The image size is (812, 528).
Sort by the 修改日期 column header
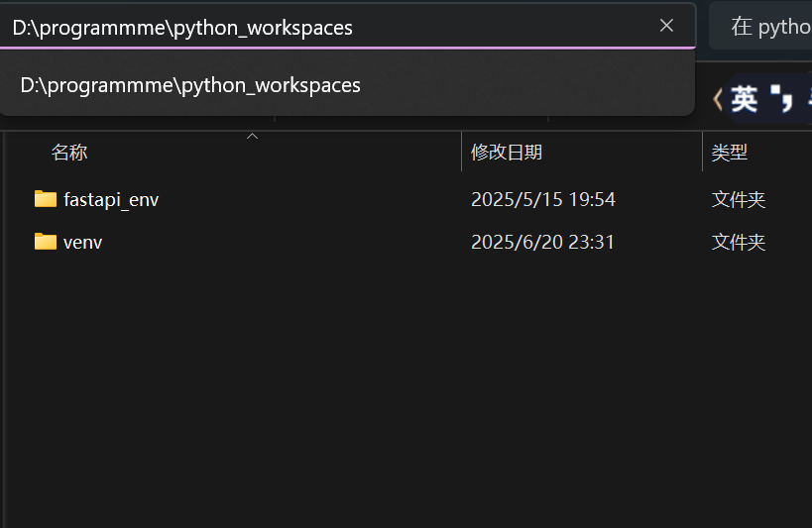coord(507,153)
